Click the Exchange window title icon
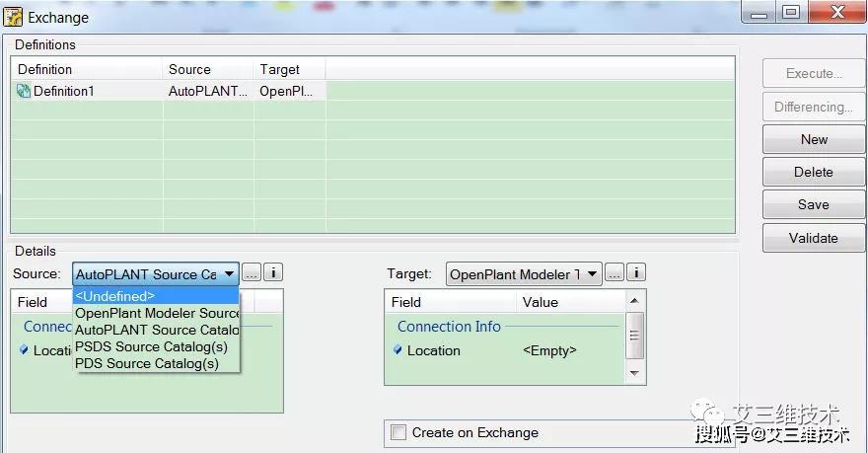 click(13, 17)
